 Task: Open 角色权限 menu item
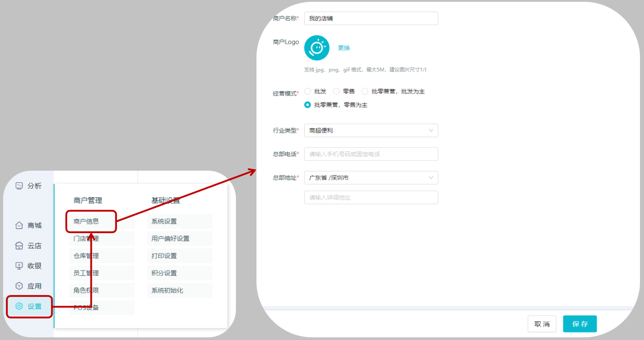click(102, 290)
